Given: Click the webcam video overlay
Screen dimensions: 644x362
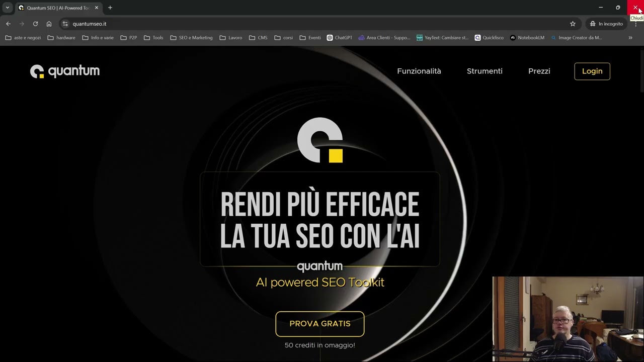Looking at the screenshot, I should (568, 319).
